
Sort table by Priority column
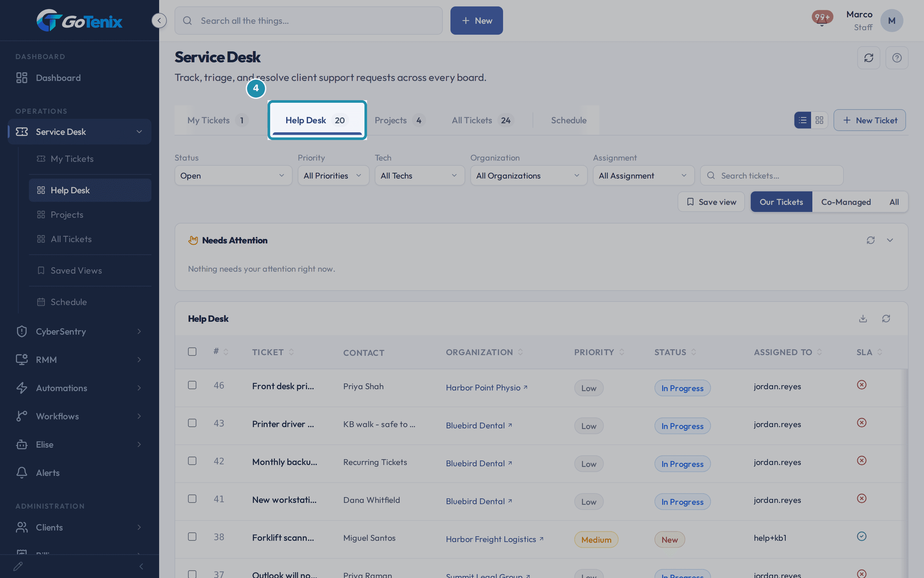point(599,352)
